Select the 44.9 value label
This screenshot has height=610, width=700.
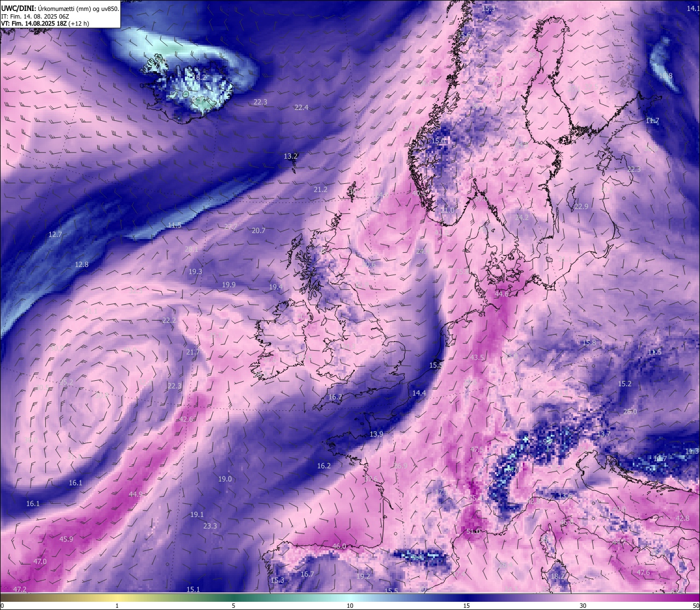point(136,494)
